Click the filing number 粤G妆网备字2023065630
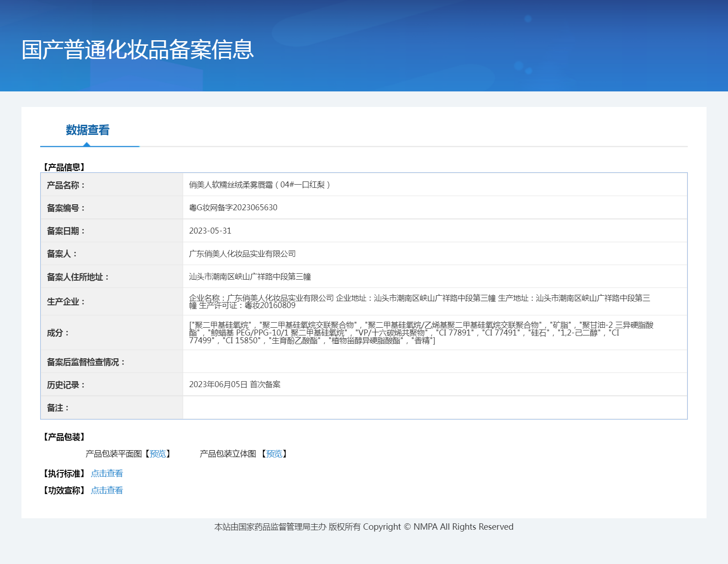 [x=233, y=208]
